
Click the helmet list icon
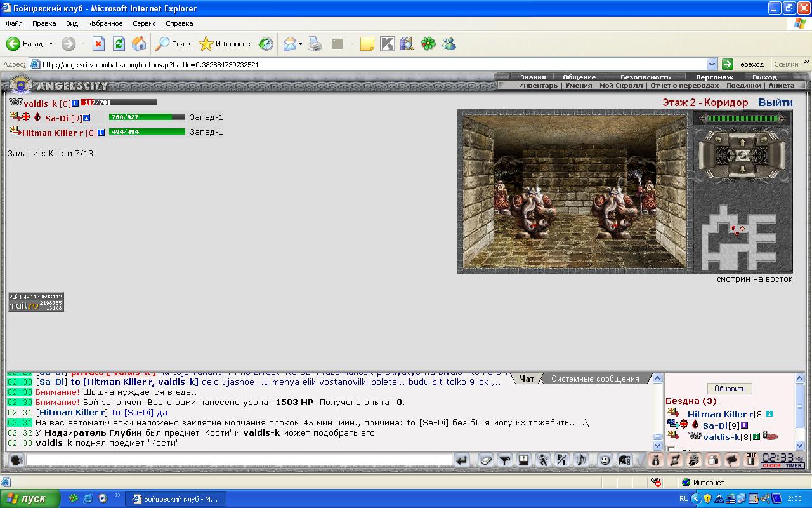624,460
